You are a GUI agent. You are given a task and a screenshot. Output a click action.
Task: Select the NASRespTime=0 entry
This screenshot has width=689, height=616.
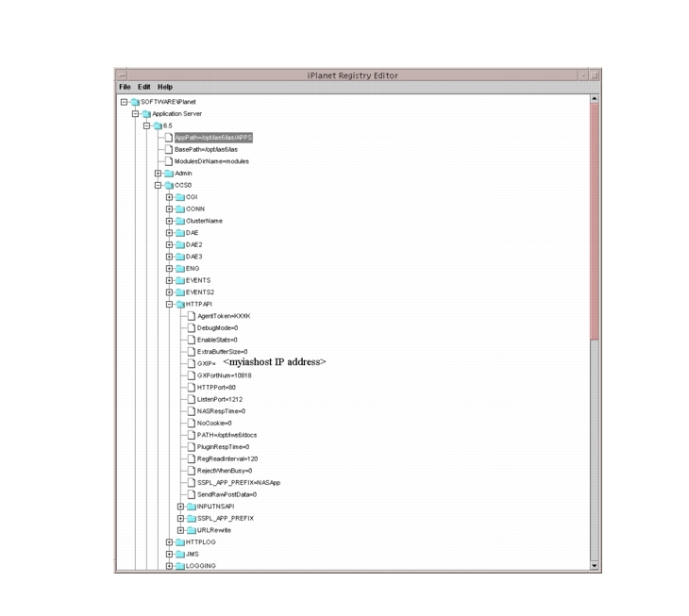click(221, 411)
